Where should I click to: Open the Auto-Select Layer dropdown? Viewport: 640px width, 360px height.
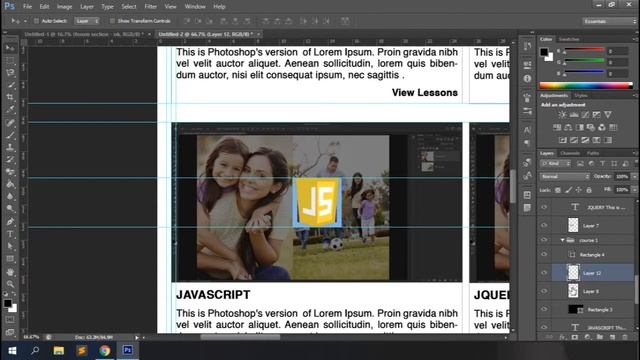(87, 21)
